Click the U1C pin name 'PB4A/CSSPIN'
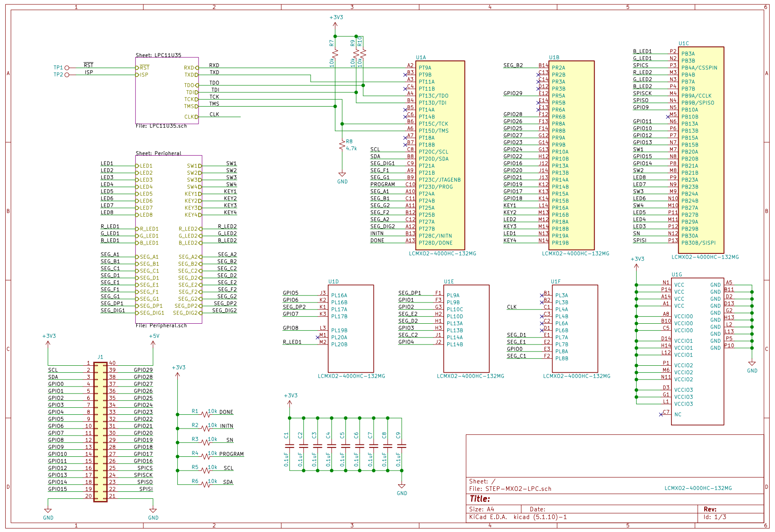 699,68
